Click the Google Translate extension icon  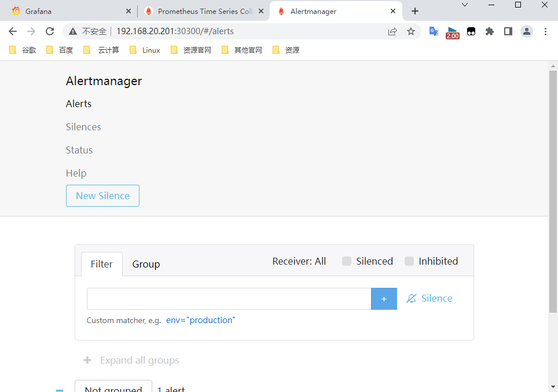point(434,31)
